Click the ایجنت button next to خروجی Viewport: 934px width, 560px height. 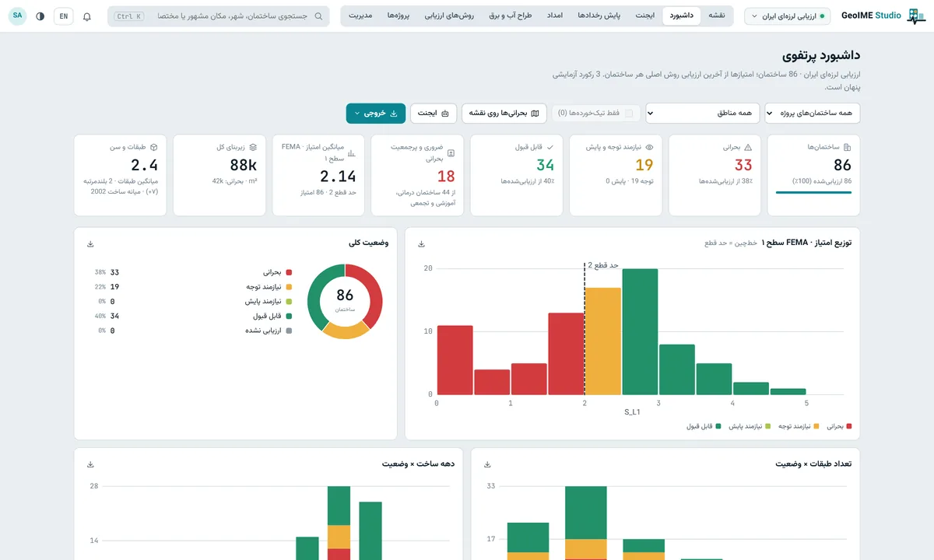(434, 114)
